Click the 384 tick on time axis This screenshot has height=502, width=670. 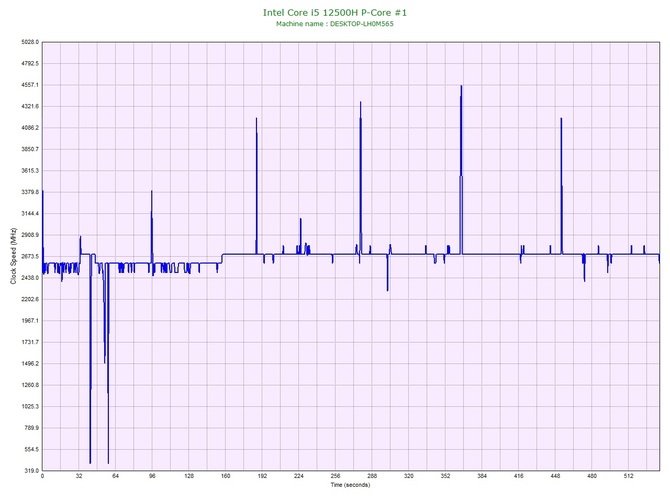(482, 476)
